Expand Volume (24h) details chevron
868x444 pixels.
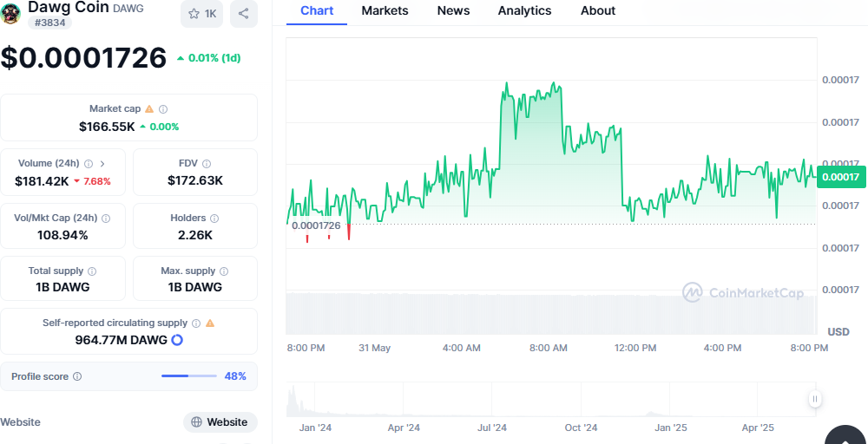click(x=102, y=164)
